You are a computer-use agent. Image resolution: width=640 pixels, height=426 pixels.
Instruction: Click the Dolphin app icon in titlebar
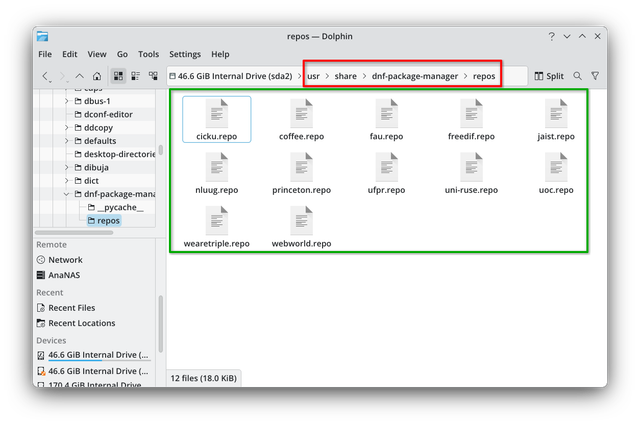[42, 36]
